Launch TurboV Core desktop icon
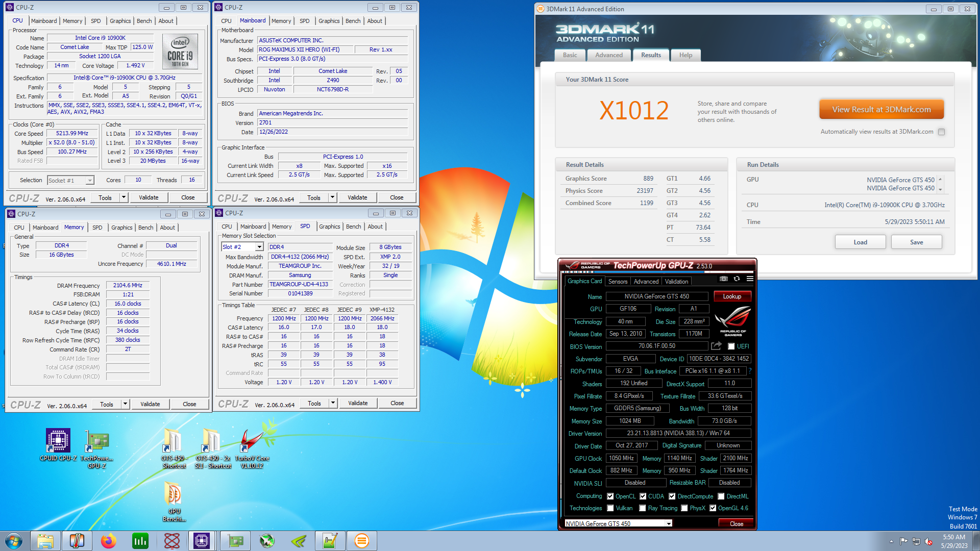980x551 pixels. [252, 448]
